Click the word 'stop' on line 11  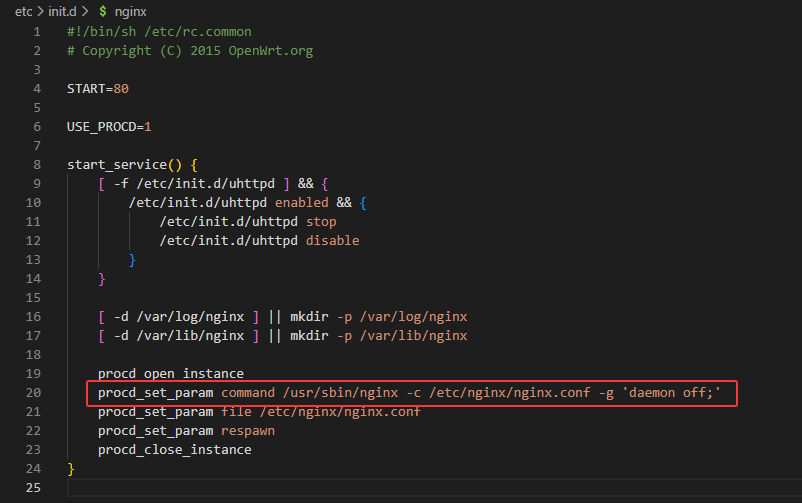[x=321, y=222]
